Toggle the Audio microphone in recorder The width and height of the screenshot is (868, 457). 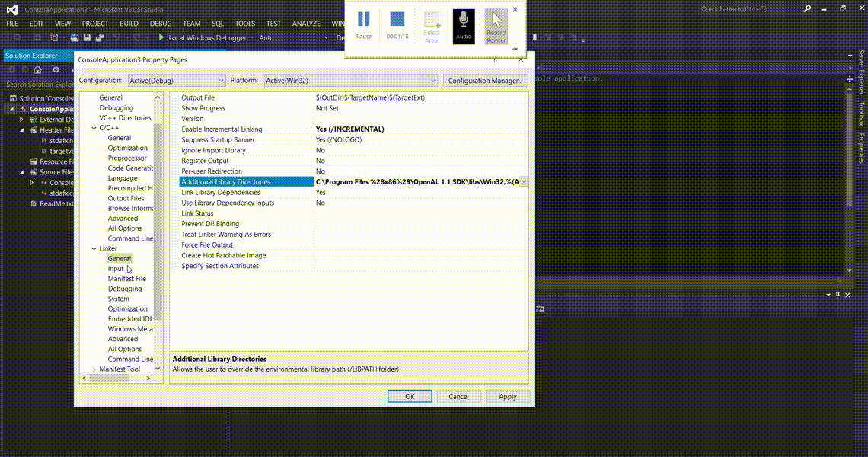pyautogui.click(x=464, y=26)
